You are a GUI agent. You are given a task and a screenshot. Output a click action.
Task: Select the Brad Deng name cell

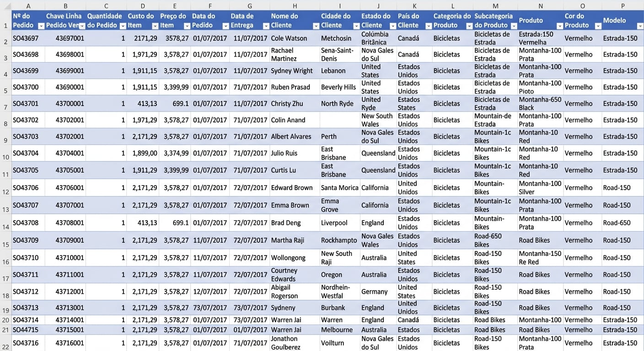(x=295, y=223)
